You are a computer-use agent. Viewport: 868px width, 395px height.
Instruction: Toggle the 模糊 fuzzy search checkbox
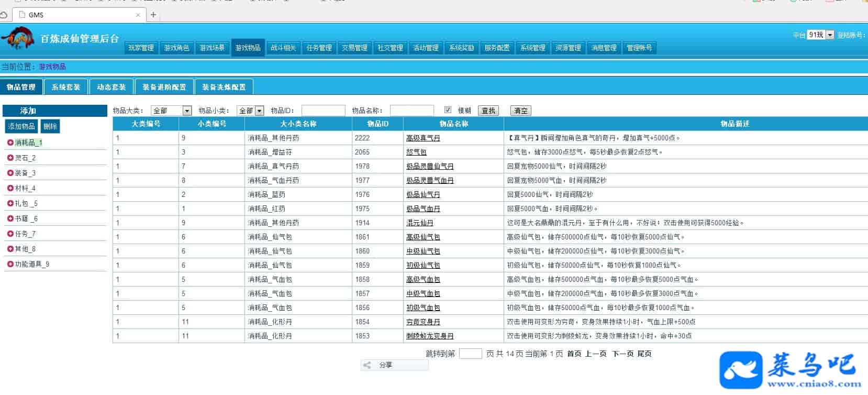point(448,110)
